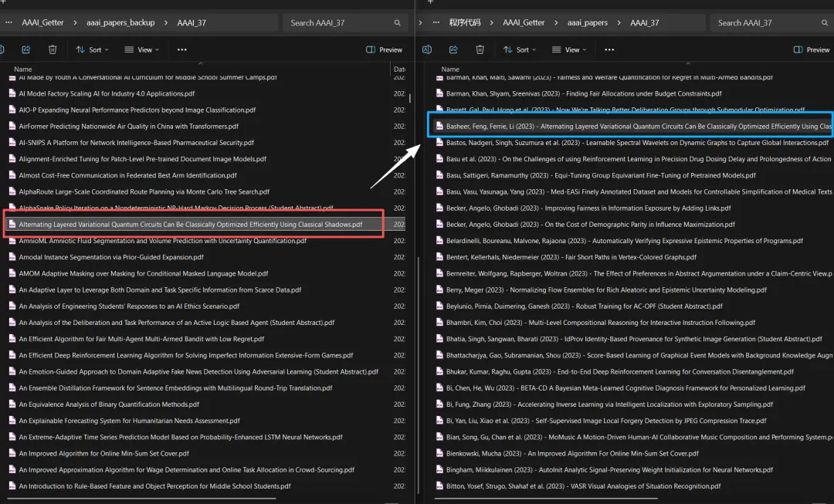Click 程序代码 breadcrumb in right window
The width and height of the screenshot is (834, 504).
(464, 23)
